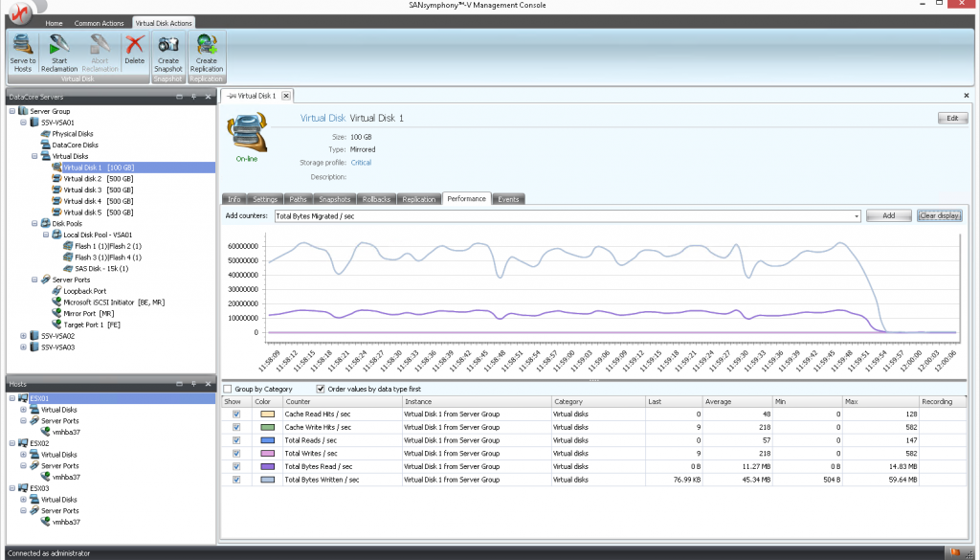The image size is (980, 560).
Task: Open the Add counters dropdown
Action: click(x=855, y=216)
